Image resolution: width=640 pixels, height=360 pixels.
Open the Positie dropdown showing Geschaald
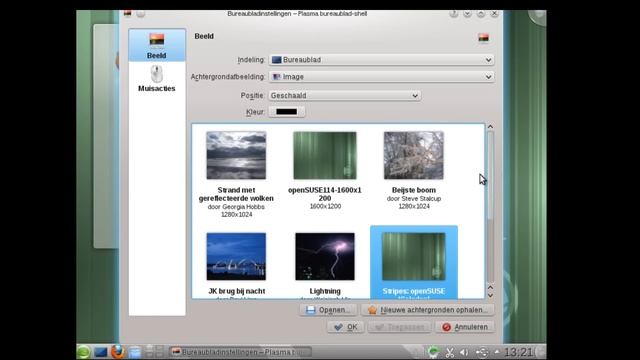click(x=344, y=96)
